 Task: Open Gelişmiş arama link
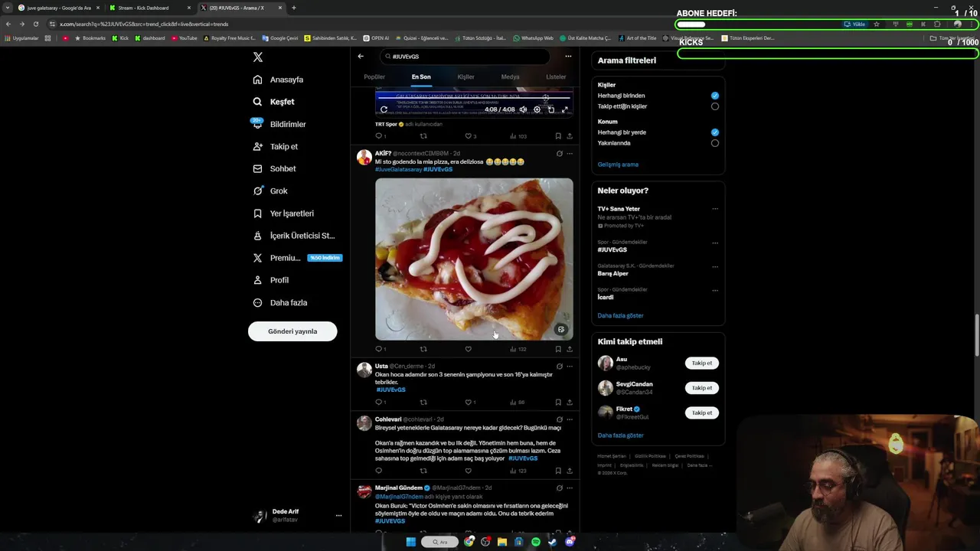618,165
